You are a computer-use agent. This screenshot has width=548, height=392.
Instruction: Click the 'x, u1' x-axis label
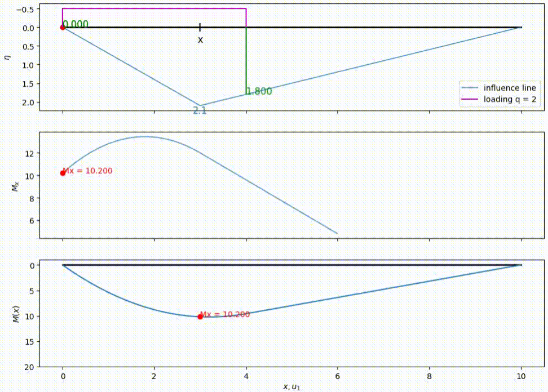coord(292,386)
